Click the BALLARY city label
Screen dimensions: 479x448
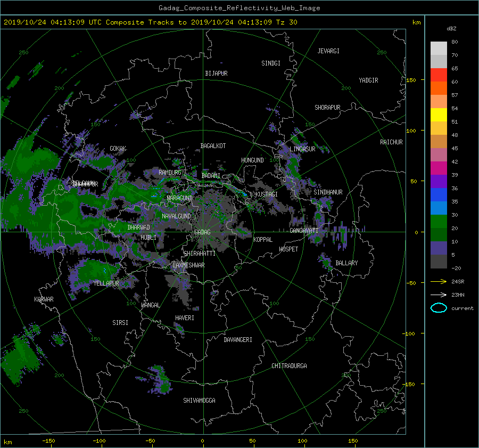point(346,263)
